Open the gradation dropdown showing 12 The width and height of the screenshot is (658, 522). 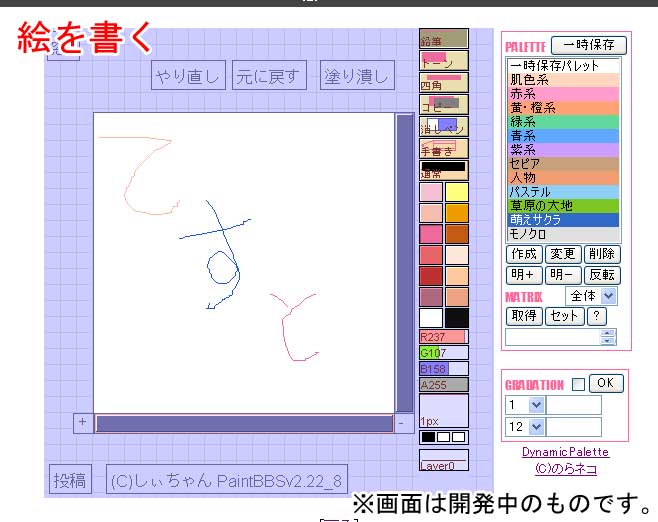[524, 427]
